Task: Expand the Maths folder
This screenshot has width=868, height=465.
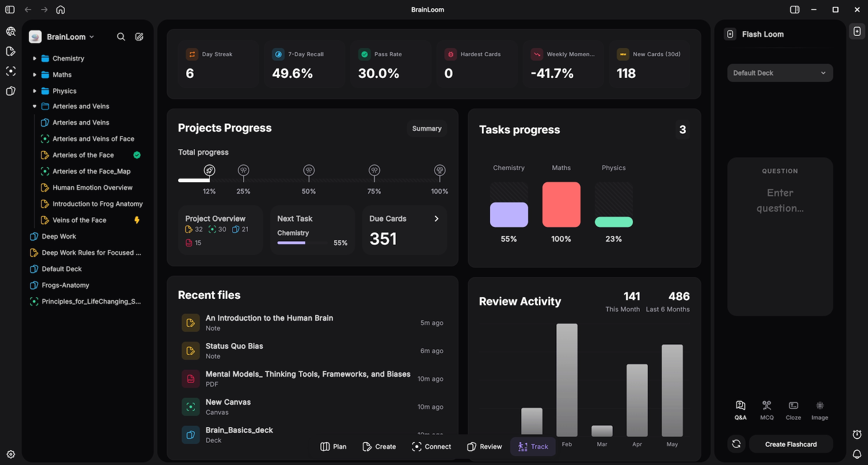Action: pos(34,75)
